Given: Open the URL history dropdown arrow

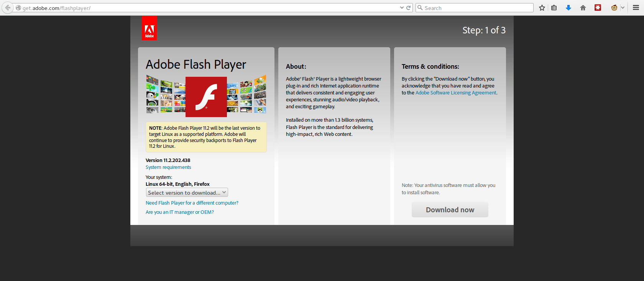Looking at the screenshot, I should pyautogui.click(x=402, y=8).
